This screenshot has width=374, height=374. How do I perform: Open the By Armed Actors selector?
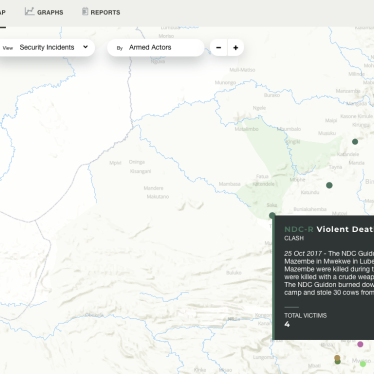coord(156,48)
